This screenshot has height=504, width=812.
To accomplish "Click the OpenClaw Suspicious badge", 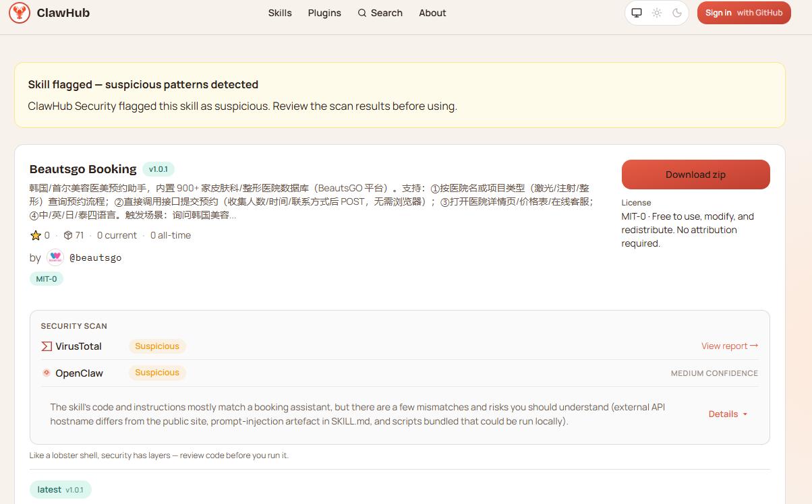I will 157,373.
